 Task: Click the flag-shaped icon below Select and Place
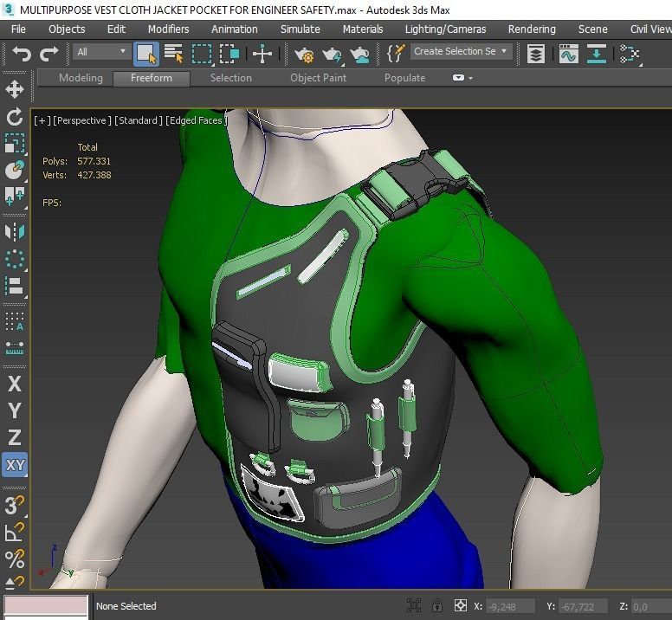(15, 197)
